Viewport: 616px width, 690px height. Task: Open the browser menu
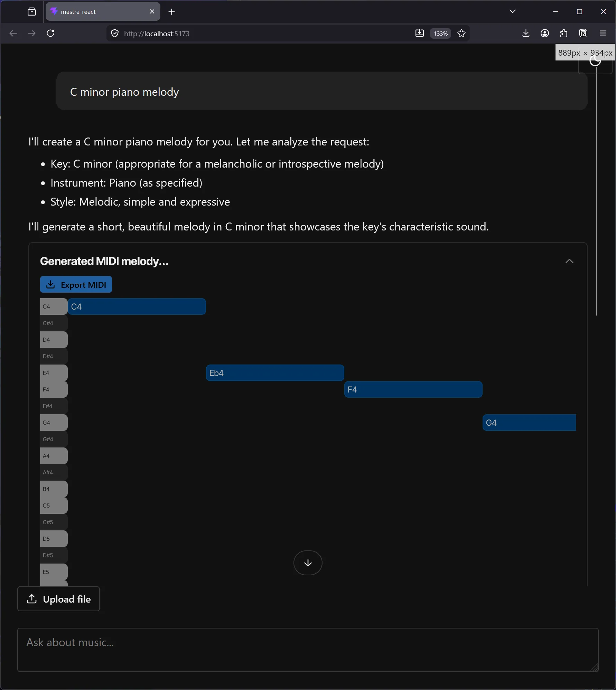(x=603, y=33)
